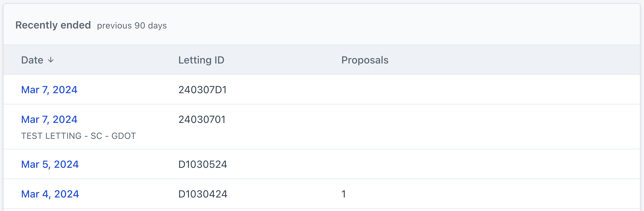The height and width of the screenshot is (211, 644).
Task: Click the Proposals column header
Action: coord(365,60)
